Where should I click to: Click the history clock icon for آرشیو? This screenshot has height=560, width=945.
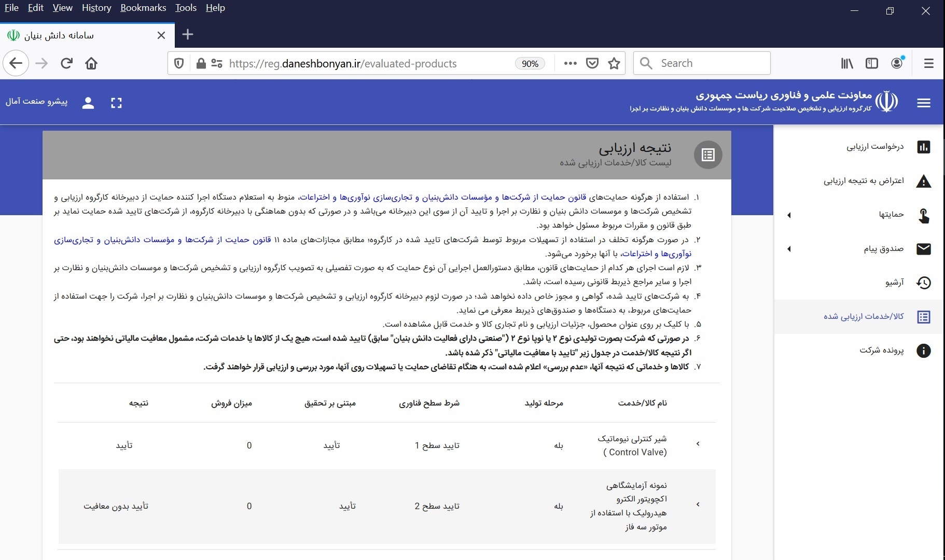pos(924,283)
